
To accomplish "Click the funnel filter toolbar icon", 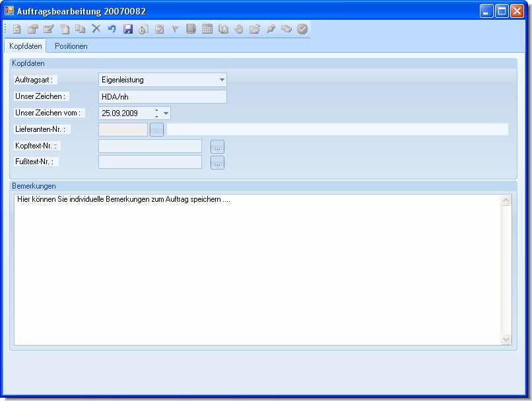I will (175, 29).
